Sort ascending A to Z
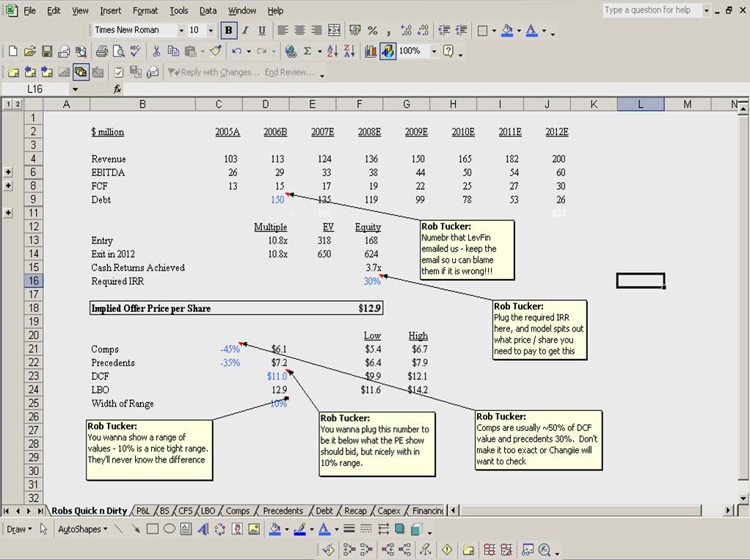This screenshot has width=750, height=560. point(332,51)
